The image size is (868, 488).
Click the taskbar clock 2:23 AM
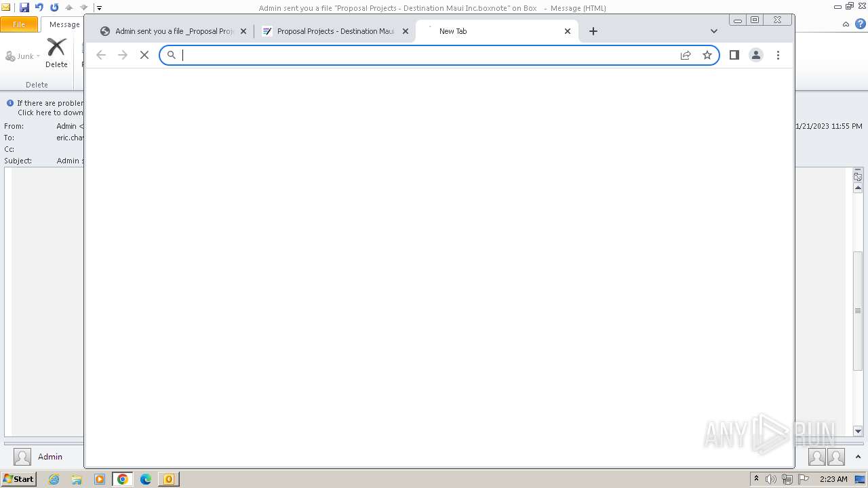pos(833,479)
